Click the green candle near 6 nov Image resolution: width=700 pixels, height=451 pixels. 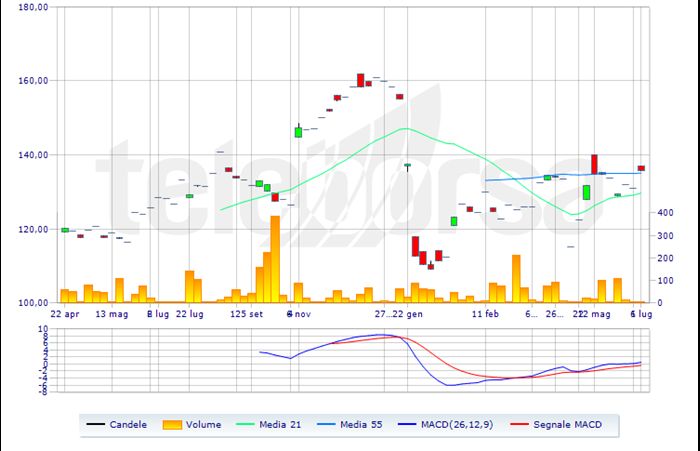coord(298,132)
